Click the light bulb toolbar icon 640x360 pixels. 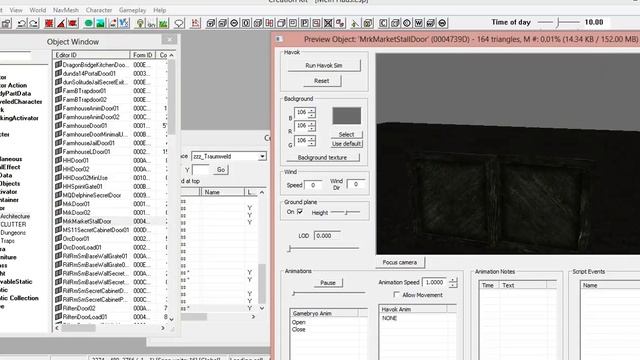pos(140,23)
